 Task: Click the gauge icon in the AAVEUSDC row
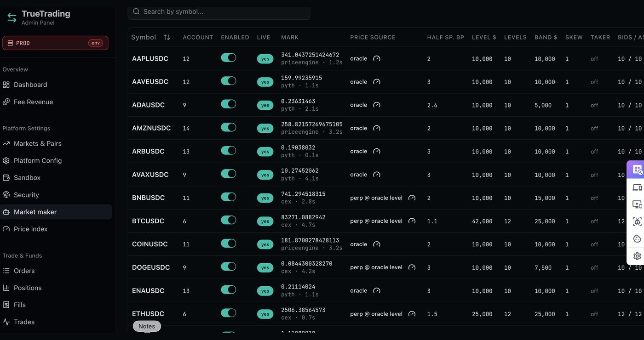[x=377, y=82]
